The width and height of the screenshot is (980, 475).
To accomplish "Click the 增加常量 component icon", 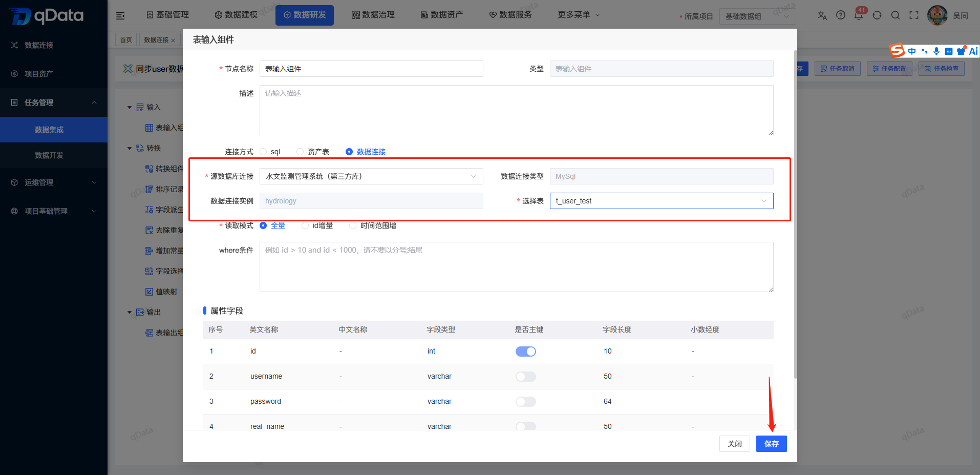I will (x=149, y=251).
